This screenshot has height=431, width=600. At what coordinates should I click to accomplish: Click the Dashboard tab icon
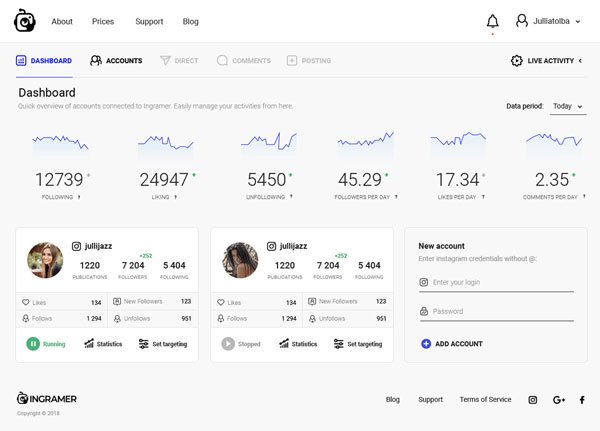[x=21, y=60]
